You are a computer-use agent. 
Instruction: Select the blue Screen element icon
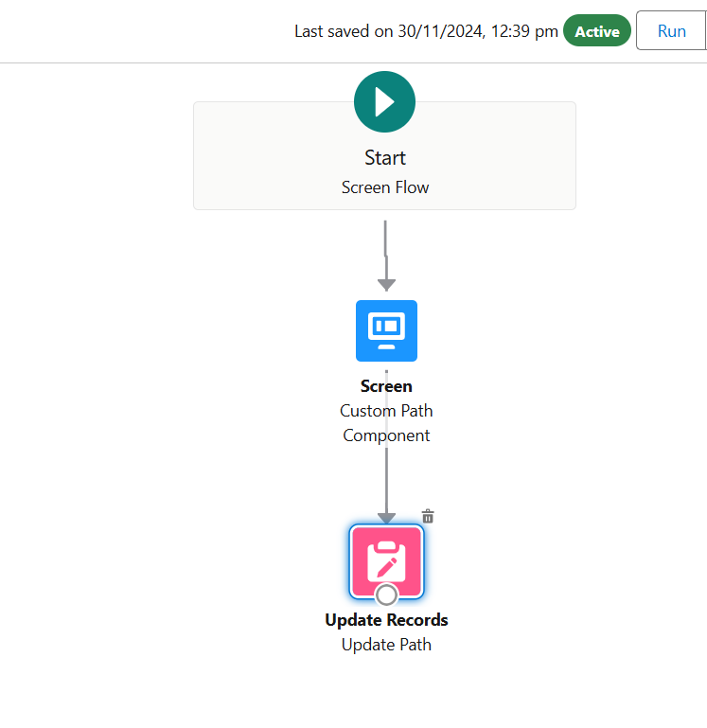pyautogui.click(x=386, y=330)
